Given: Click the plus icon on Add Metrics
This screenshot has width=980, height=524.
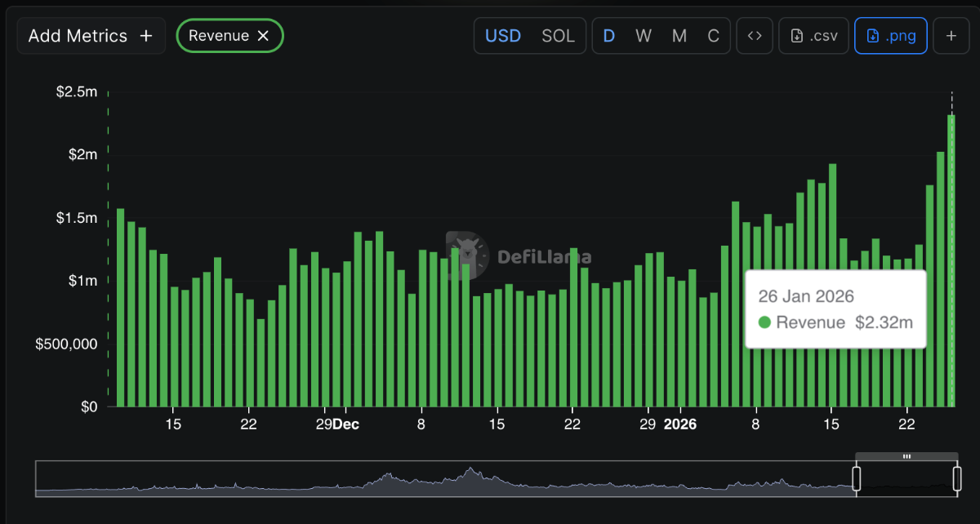Looking at the screenshot, I should point(145,35).
